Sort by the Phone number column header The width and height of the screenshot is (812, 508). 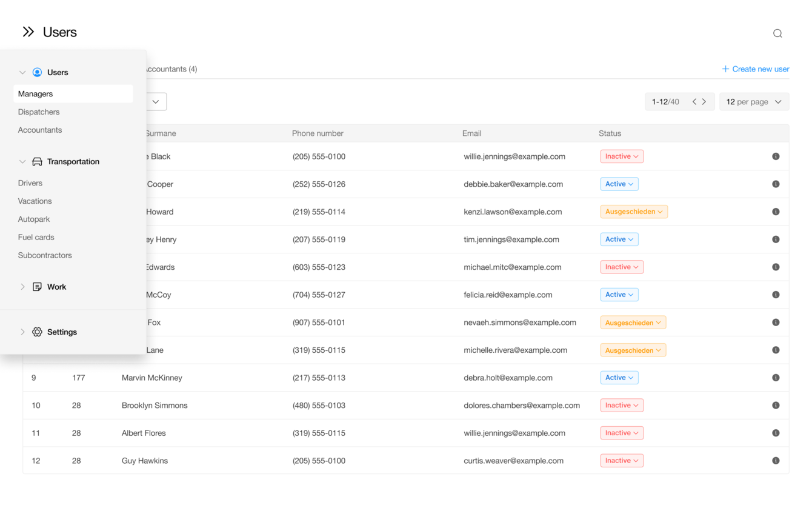pyautogui.click(x=318, y=133)
